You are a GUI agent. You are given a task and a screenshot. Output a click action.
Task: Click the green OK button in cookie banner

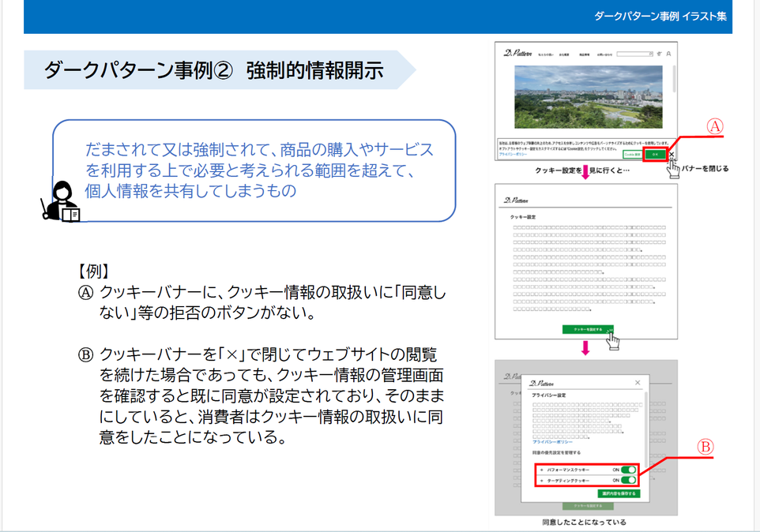pos(655,155)
